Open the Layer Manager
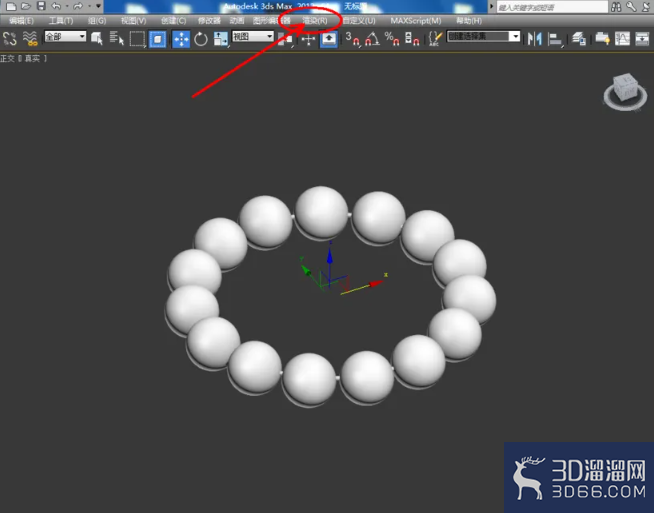Viewport: 654px width, 513px height. pyautogui.click(x=579, y=39)
